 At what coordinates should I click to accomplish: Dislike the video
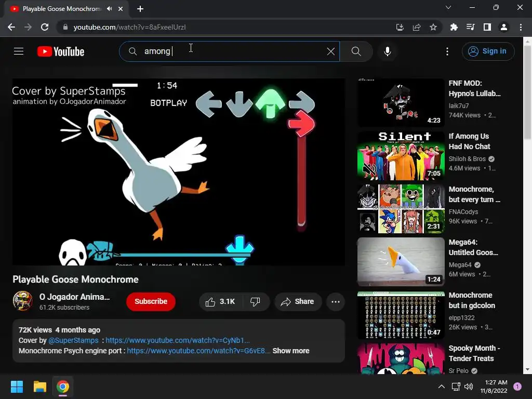click(256, 302)
